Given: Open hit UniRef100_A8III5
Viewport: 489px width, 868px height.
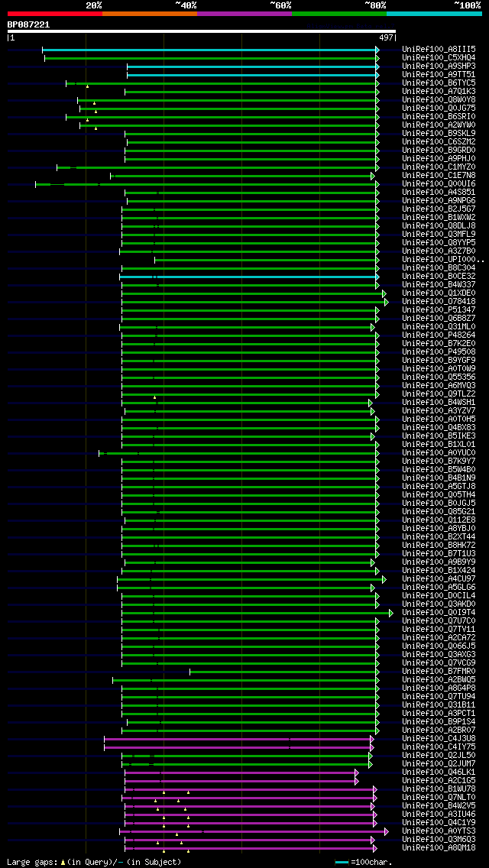Looking at the screenshot, I should (439, 50).
